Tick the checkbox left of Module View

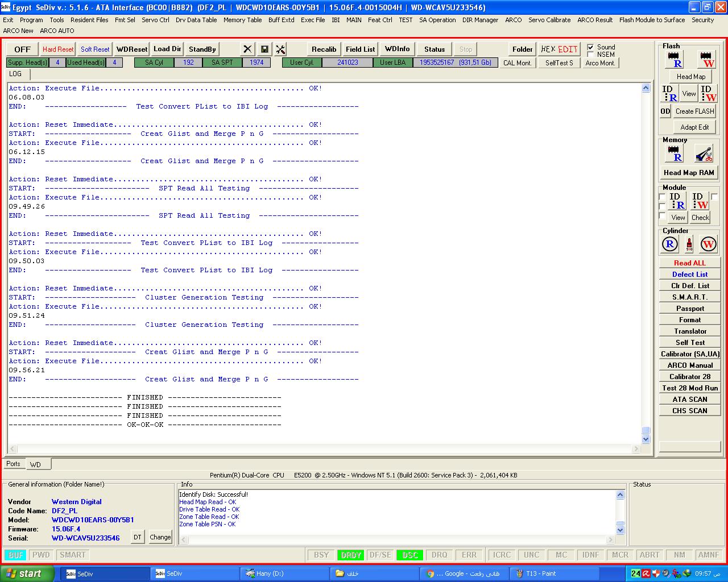tap(662, 217)
